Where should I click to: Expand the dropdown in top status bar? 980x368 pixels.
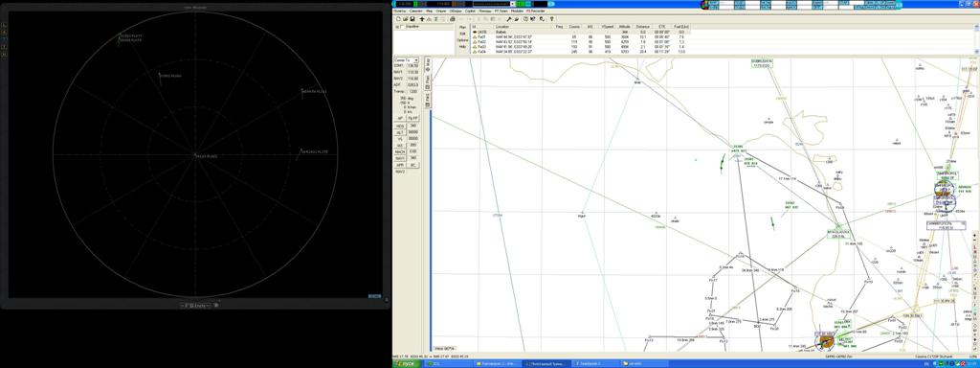pyautogui.click(x=513, y=4)
